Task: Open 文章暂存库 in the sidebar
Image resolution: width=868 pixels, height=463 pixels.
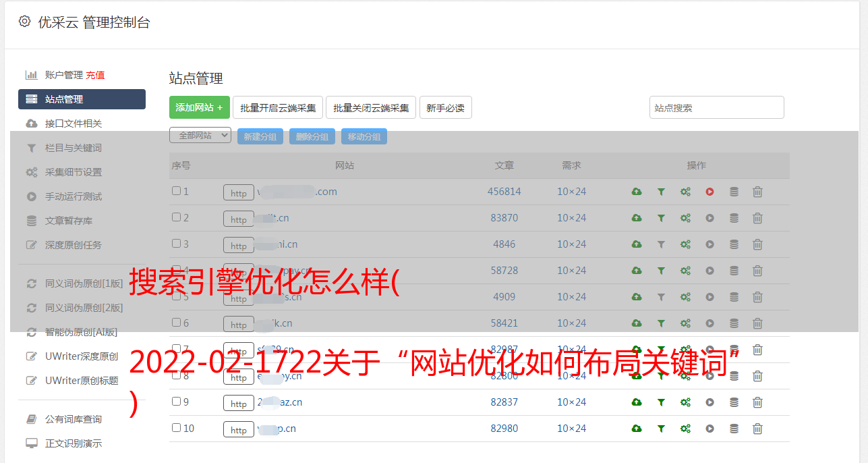Action: [x=69, y=221]
